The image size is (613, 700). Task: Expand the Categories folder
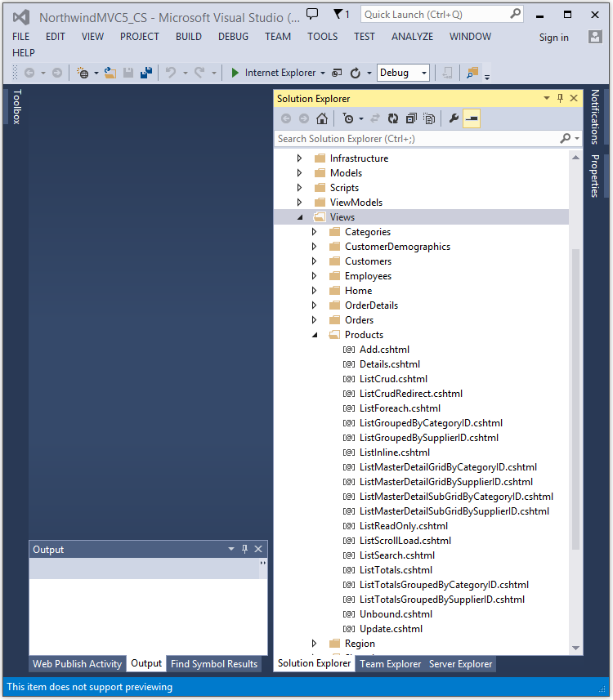coord(315,232)
